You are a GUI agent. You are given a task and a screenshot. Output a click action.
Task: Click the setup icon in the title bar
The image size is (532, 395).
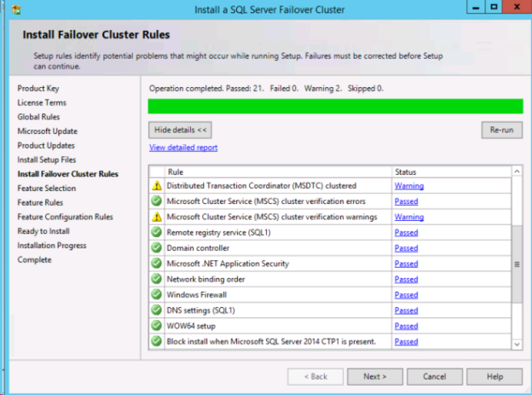coord(16,10)
